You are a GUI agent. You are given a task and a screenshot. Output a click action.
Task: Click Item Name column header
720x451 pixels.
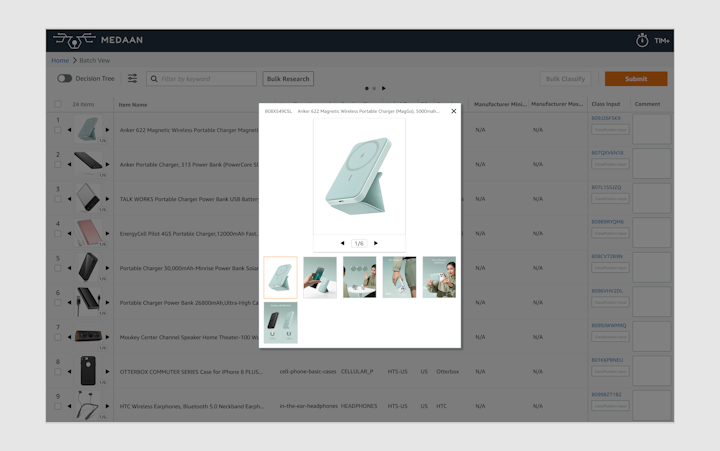pyautogui.click(x=133, y=105)
